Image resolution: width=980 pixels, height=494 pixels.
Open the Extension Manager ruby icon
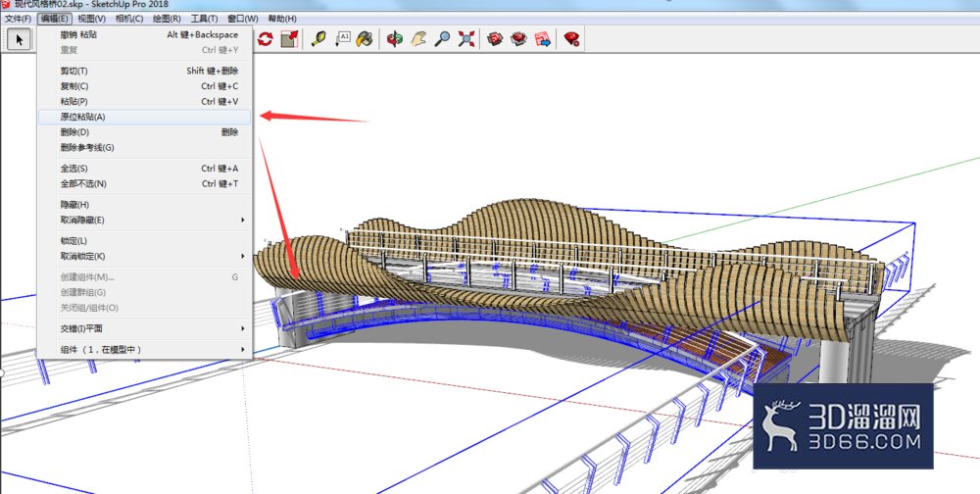click(x=571, y=39)
